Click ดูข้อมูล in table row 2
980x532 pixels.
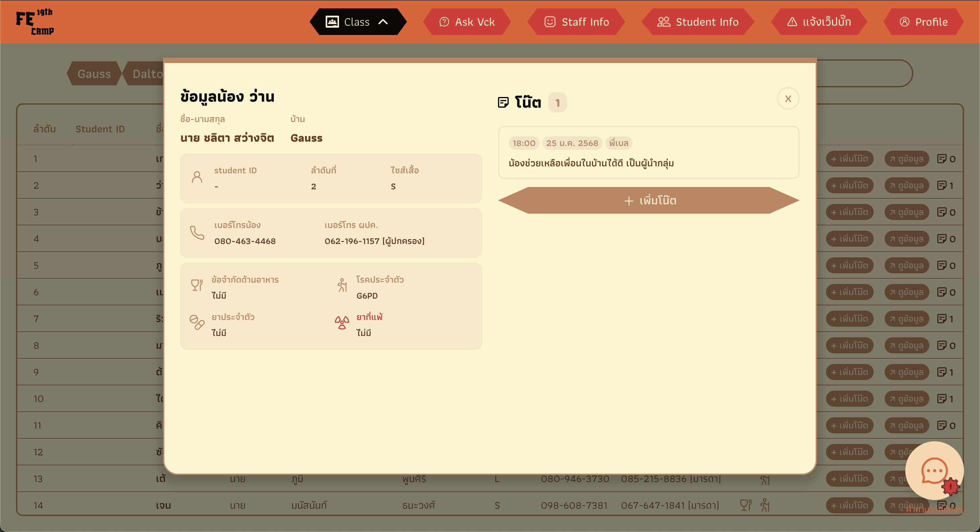[907, 185]
